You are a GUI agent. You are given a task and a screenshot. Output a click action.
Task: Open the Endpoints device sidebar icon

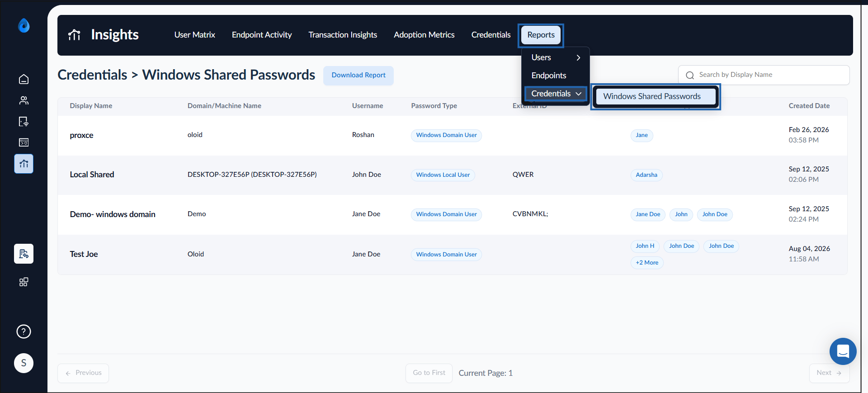(x=24, y=121)
